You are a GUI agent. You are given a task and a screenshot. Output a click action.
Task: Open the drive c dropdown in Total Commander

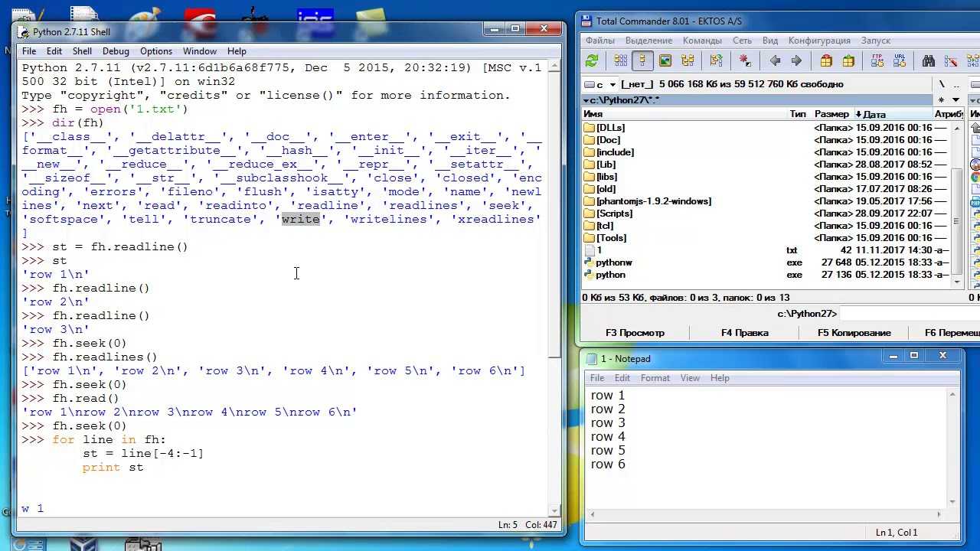tap(600, 84)
